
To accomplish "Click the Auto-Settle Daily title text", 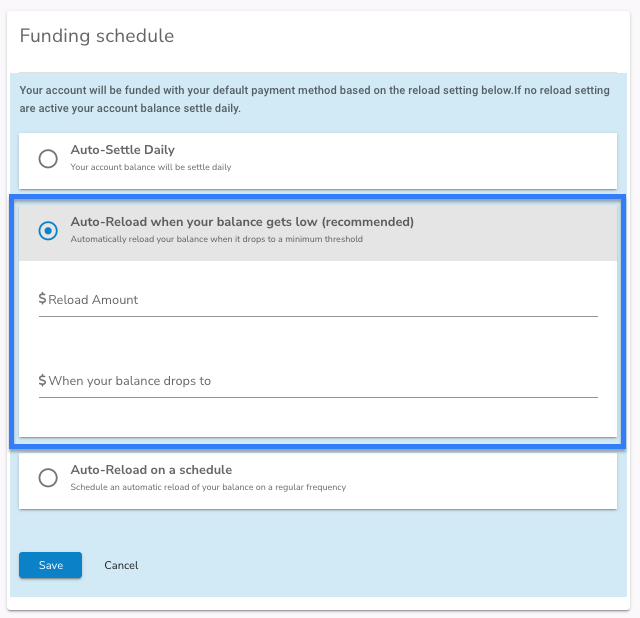I will [x=122, y=150].
